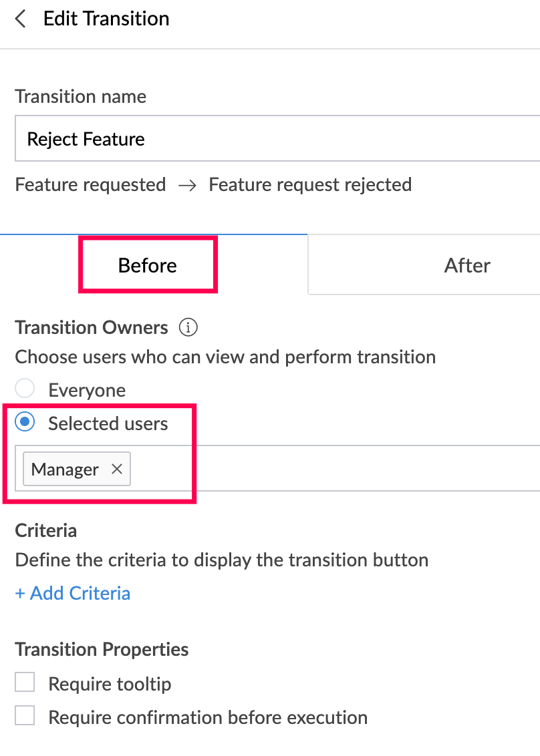Click the 'Feature request rejected' target state text

click(x=310, y=184)
